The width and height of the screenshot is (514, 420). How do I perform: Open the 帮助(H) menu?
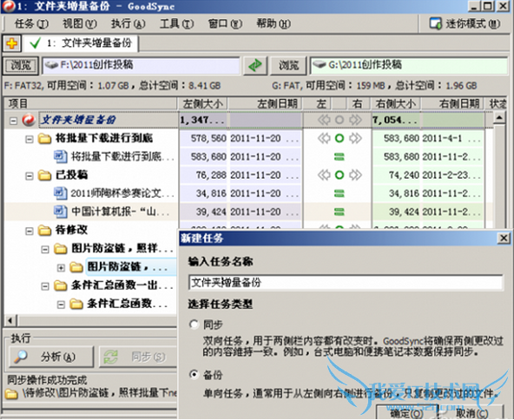pos(273,23)
